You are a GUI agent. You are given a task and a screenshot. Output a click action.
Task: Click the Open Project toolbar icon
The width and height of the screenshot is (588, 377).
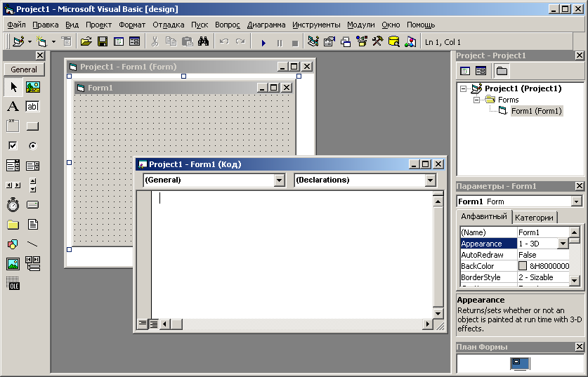[x=86, y=41]
